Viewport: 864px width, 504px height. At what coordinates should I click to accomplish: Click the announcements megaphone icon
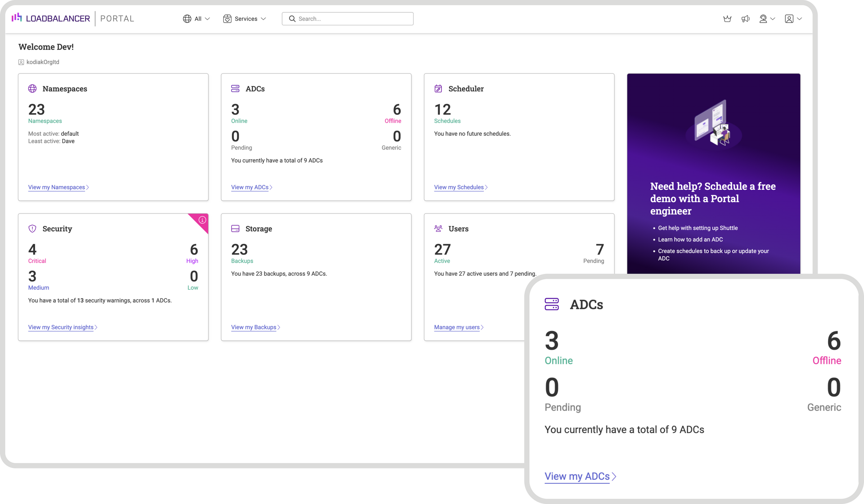[746, 18]
